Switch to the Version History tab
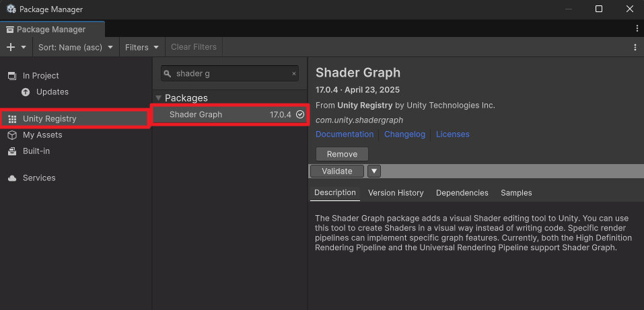644x310 pixels. point(396,193)
